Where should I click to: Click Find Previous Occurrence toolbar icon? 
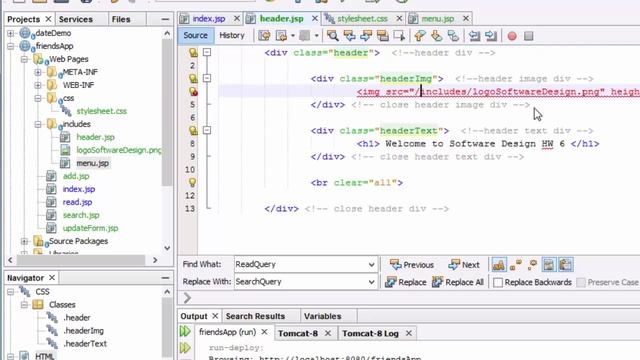coord(349,36)
